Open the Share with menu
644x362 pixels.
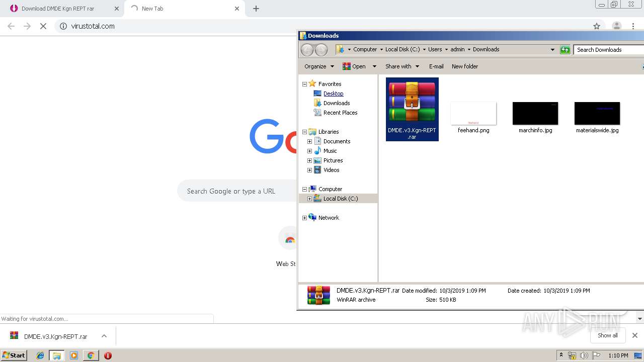[x=402, y=66]
